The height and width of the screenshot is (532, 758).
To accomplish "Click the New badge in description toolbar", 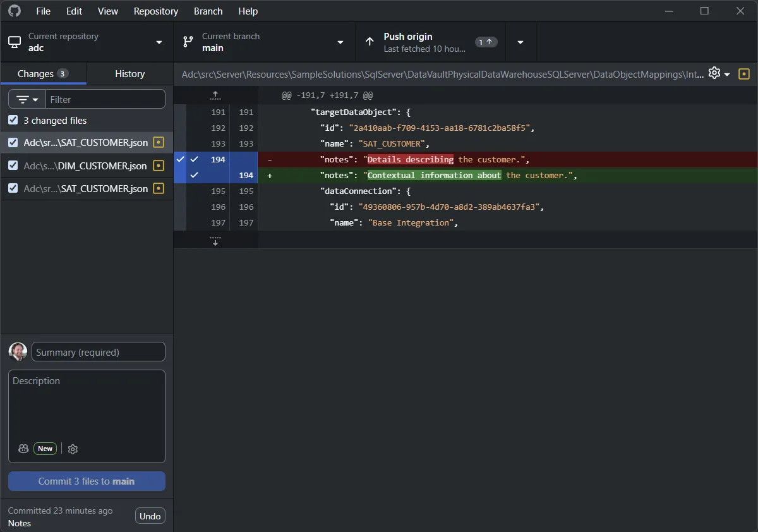I will [x=45, y=449].
